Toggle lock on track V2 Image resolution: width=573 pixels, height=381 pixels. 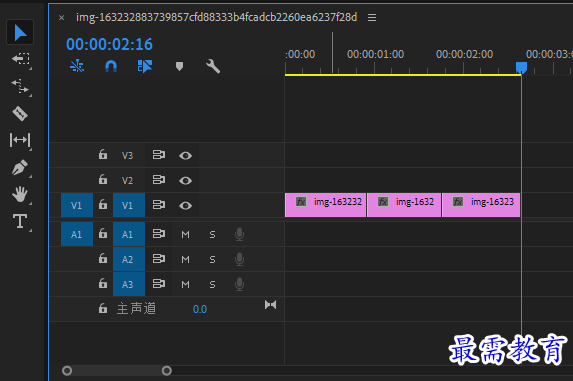103,179
